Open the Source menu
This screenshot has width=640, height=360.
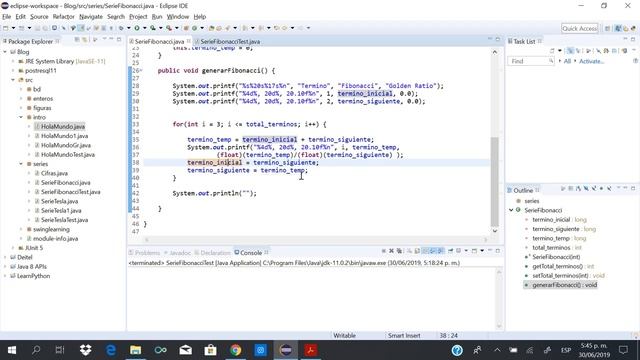point(39,17)
